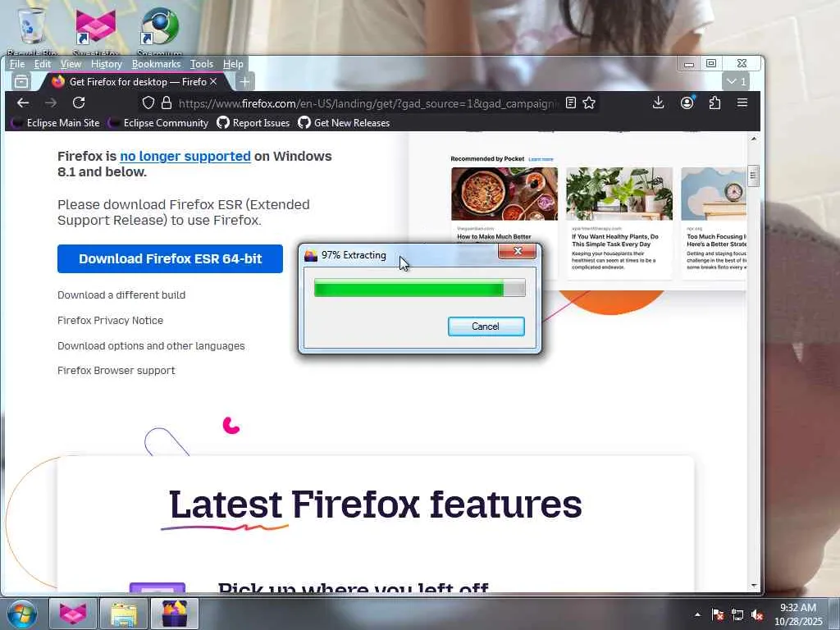Open a new tab with plus button
The height and width of the screenshot is (630, 840).
click(x=244, y=82)
